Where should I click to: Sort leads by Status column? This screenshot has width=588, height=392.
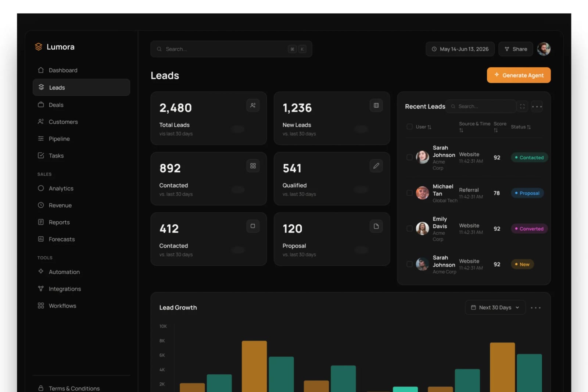(529, 127)
